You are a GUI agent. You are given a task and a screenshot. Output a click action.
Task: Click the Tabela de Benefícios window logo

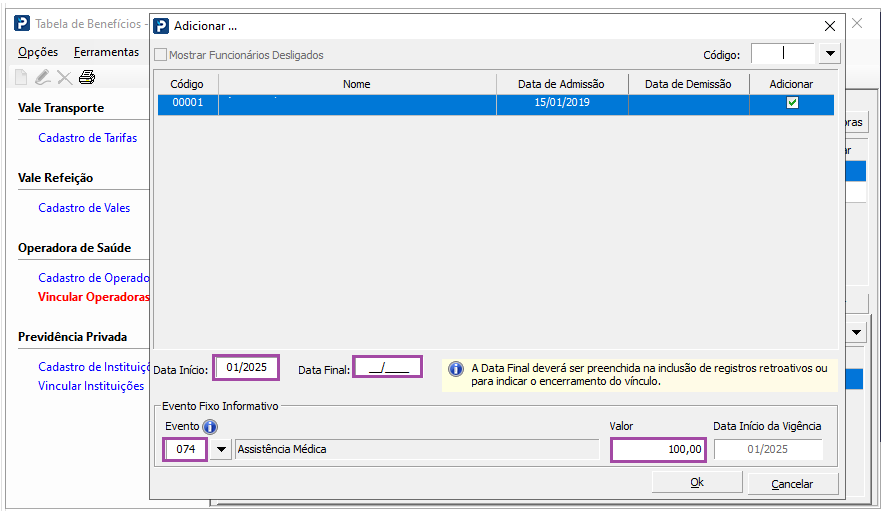[22, 24]
